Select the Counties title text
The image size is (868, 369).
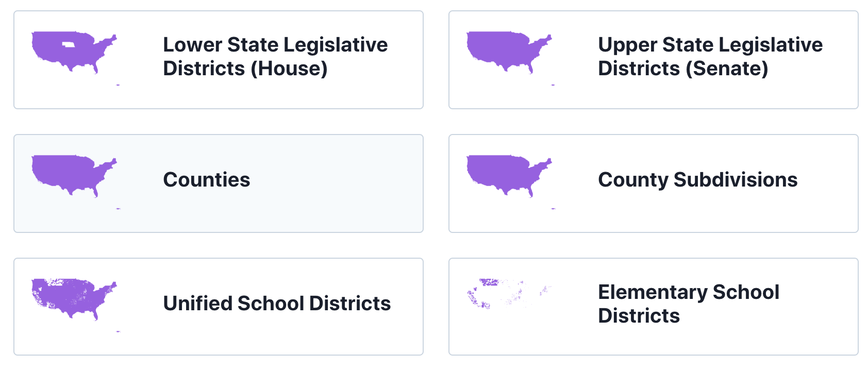pos(206,180)
